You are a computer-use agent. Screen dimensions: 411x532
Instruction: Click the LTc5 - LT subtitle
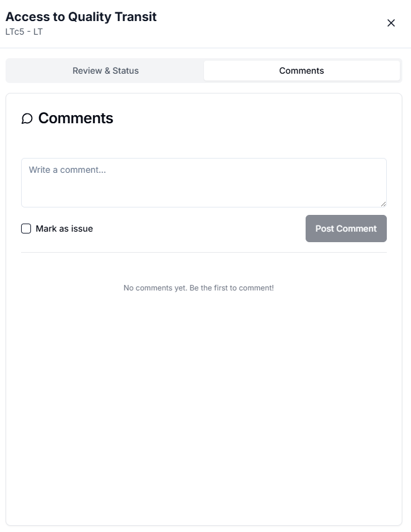24,32
